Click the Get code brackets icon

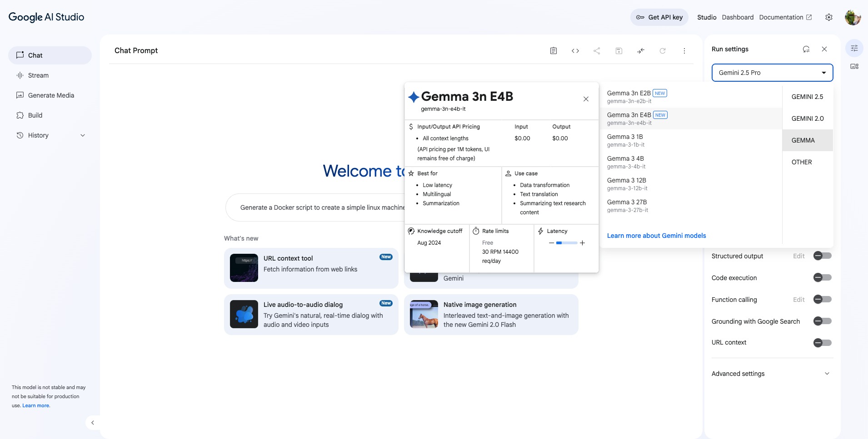[x=575, y=51]
